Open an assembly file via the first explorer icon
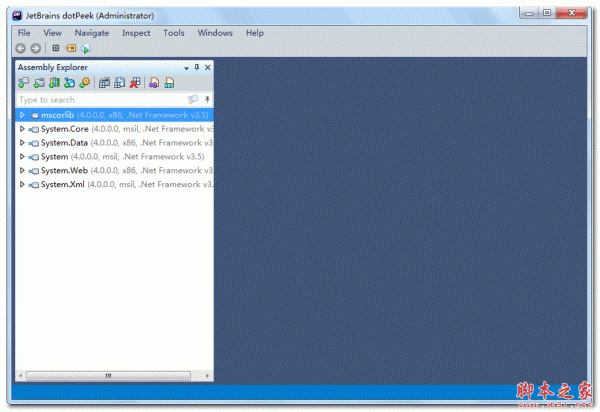Screen dimensions: 600x412 pyautogui.click(x=23, y=83)
